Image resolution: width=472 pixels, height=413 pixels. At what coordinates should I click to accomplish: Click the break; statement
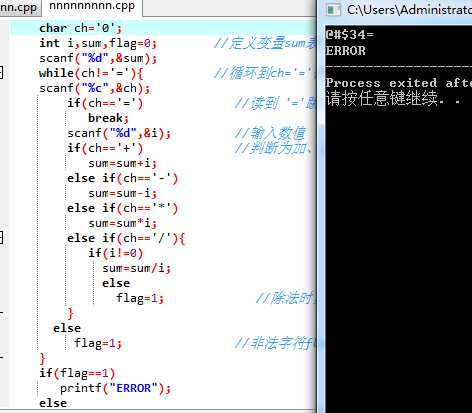108,118
